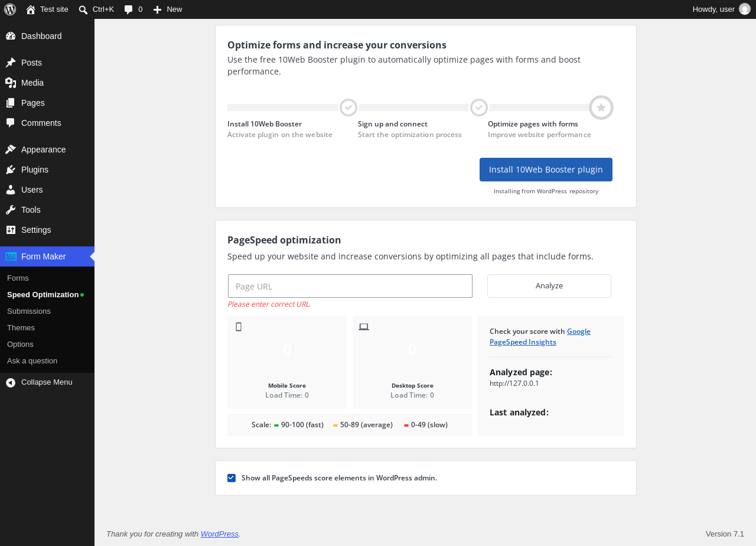Click the '50-89 (average)' scale label
Viewport: 756px width, 546px height.
pyautogui.click(x=366, y=425)
